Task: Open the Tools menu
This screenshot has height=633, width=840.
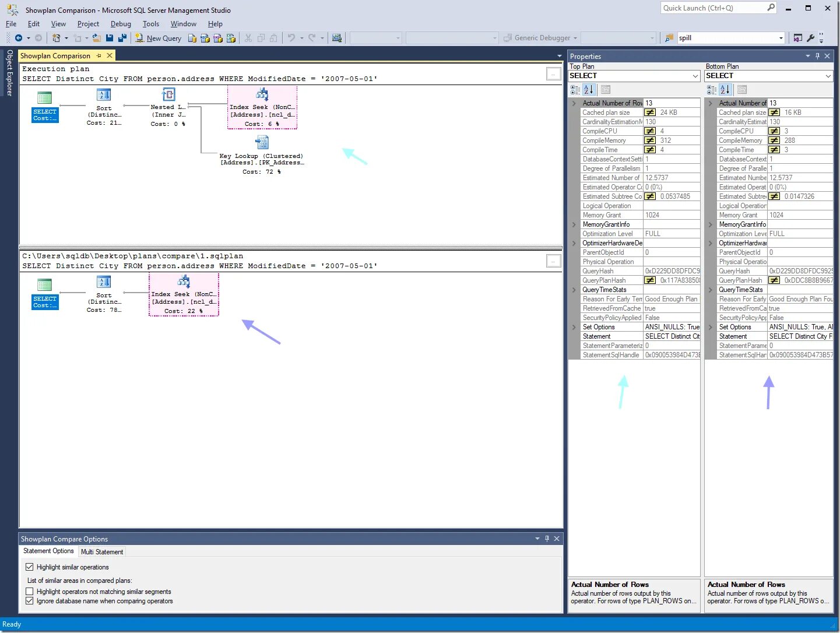Action: pyautogui.click(x=151, y=24)
